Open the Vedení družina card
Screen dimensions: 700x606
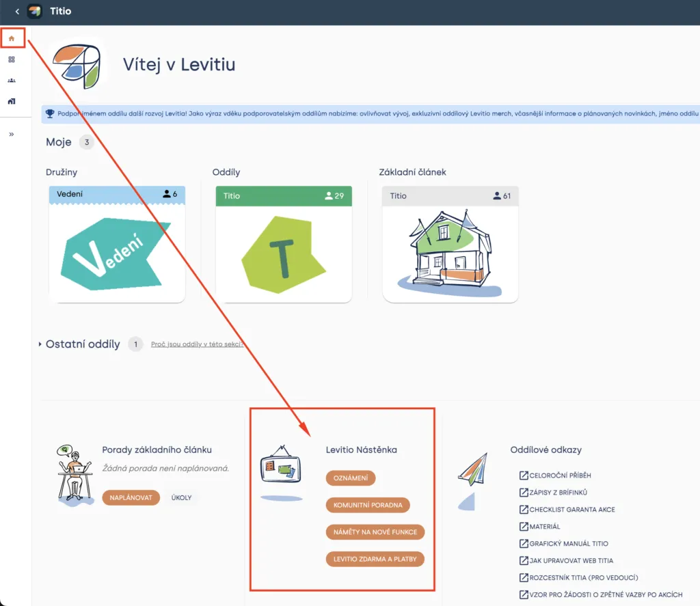point(117,244)
